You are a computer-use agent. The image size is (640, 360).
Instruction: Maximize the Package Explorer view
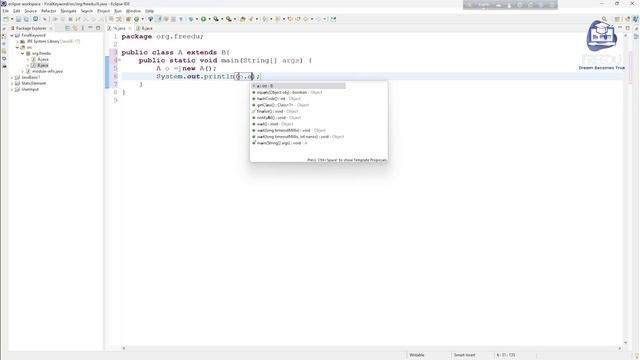click(98, 28)
